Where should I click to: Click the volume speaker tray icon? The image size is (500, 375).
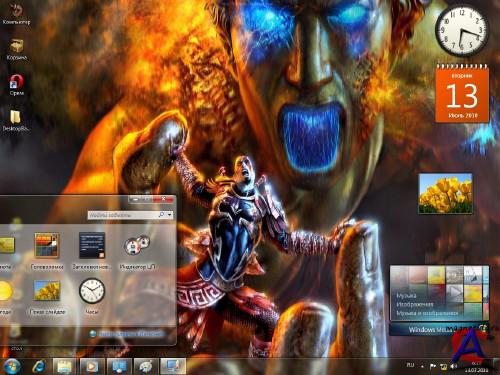click(x=454, y=366)
